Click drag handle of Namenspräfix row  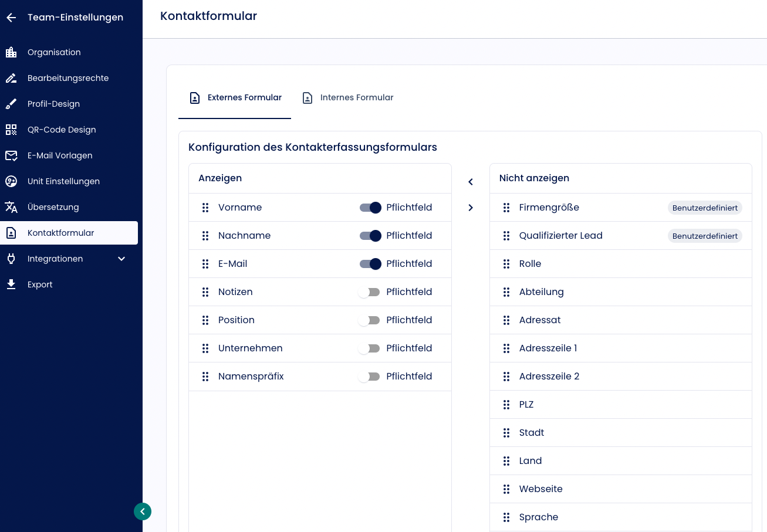pos(205,377)
